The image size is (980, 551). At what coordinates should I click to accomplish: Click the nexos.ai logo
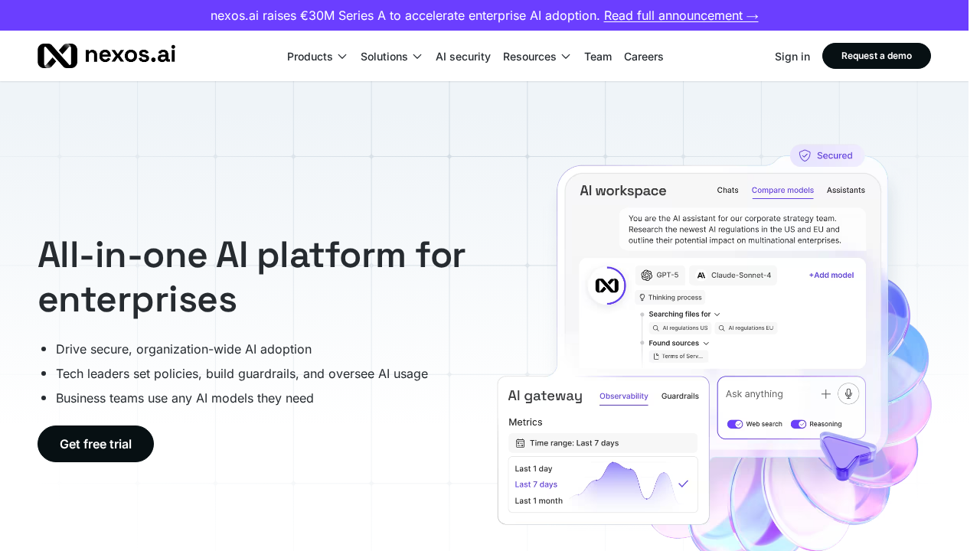(x=106, y=56)
